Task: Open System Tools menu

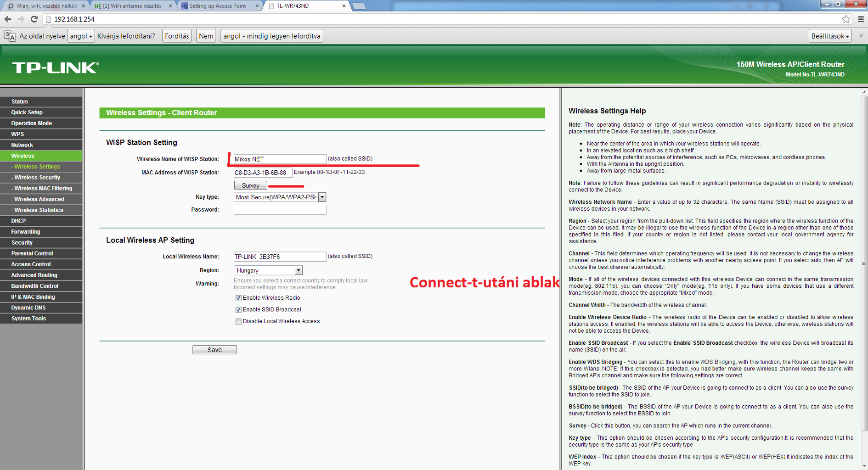Action: (x=41, y=319)
